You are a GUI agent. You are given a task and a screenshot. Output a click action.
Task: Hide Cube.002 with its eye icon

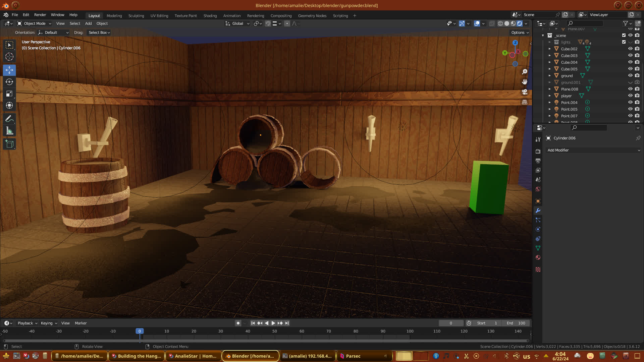(630, 49)
